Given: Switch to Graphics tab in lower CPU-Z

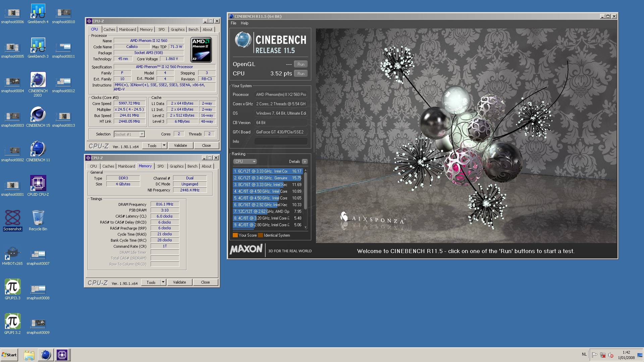Looking at the screenshot, I should click(x=176, y=166).
